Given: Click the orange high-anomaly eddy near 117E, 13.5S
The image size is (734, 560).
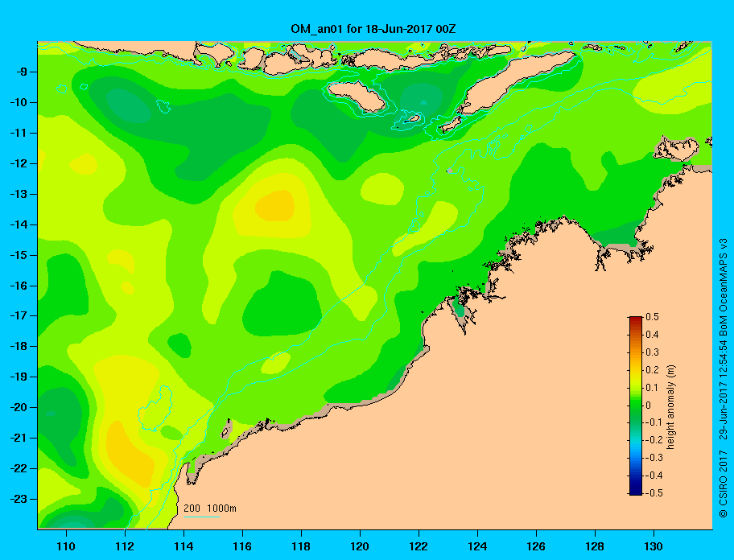Looking at the screenshot, I should [x=275, y=205].
